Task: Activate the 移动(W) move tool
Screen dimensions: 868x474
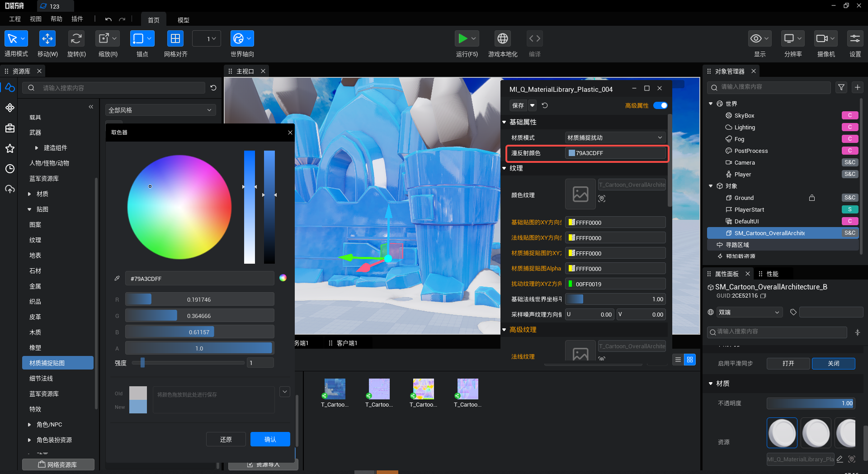Action: (x=47, y=39)
